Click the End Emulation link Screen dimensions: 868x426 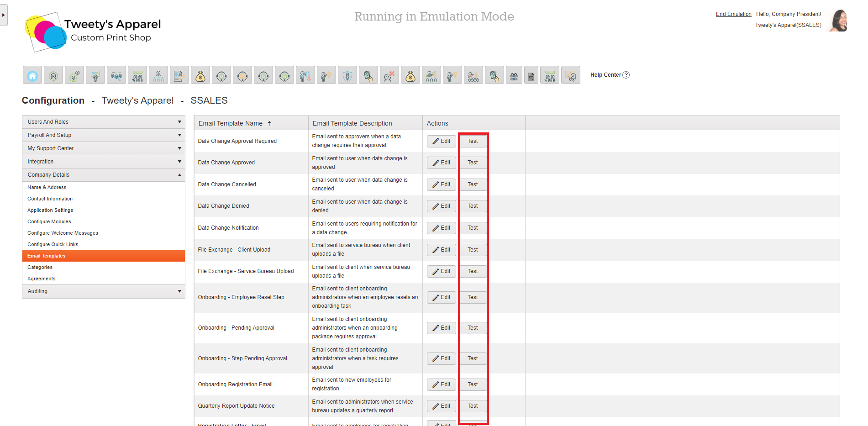[x=733, y=14]
